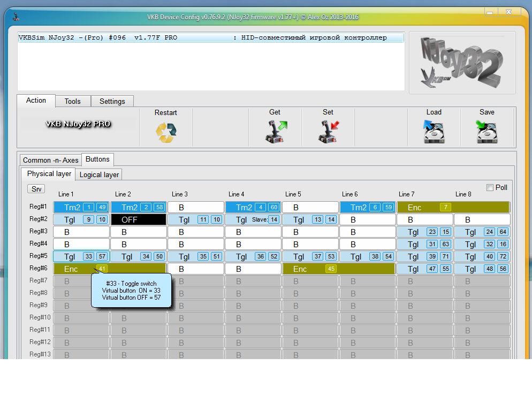532x411 pixels.
Task: Close the VKB Device Config window
Action: point(508,12)
